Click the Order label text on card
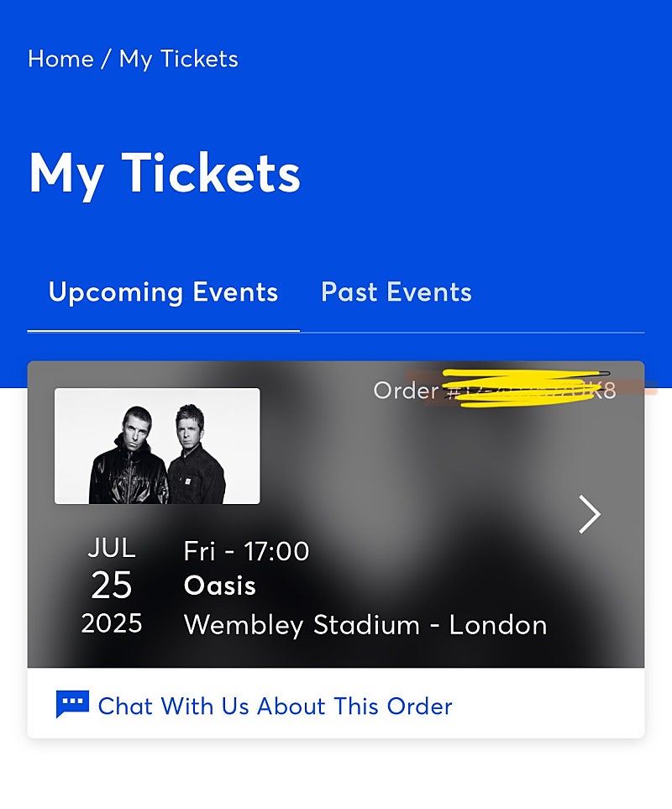672x809 pixels. click(406, 391)
